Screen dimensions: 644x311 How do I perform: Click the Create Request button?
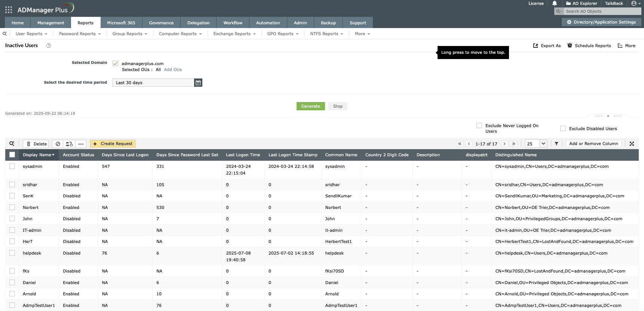click(113, 144)
